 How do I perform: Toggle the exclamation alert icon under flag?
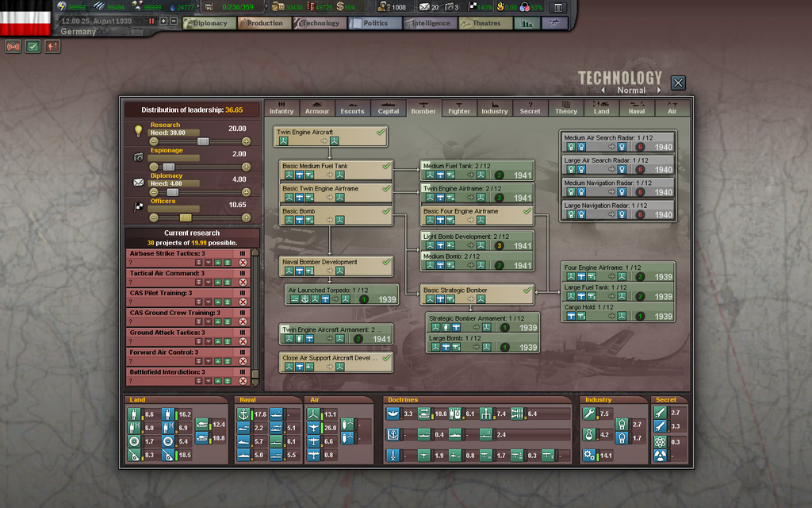pyautogui.click(x=52, y=47)
